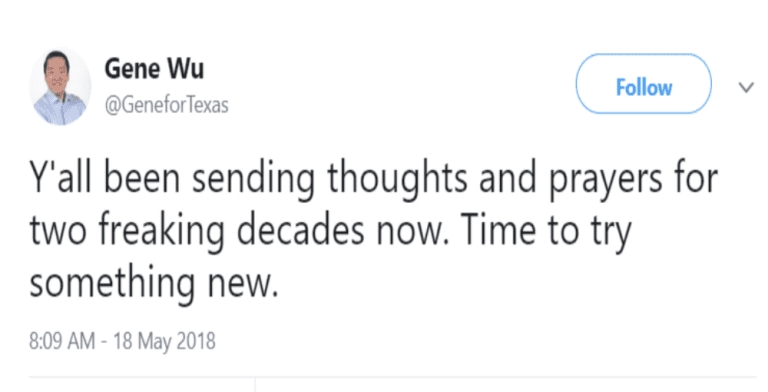The height and width of the screenshot is (392, 768).
Task: Click the display name Gene Wu
Action: [154, 68]
